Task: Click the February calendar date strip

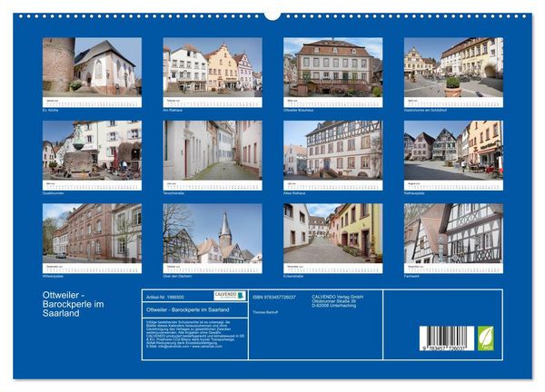Action: click(x=213, y=103)
